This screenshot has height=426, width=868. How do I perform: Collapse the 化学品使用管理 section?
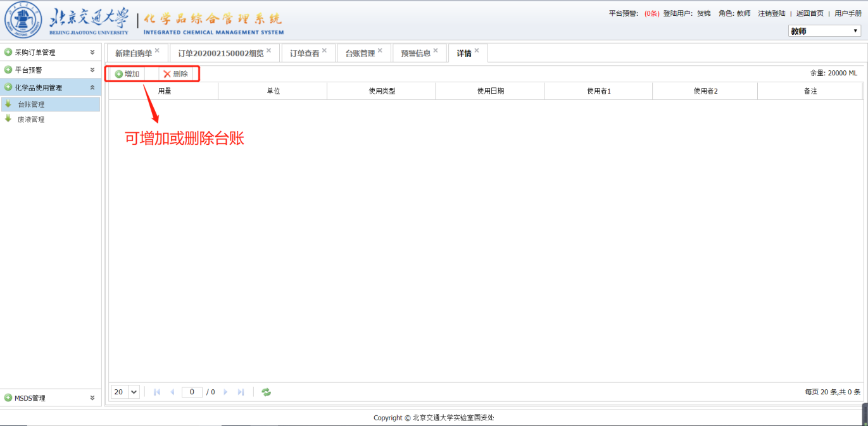coord(92,87)
